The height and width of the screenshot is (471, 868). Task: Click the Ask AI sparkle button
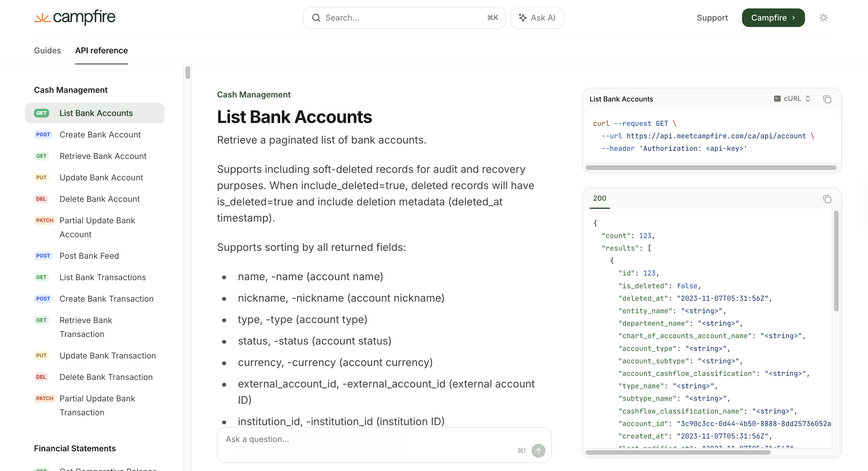(x=537, y=18)
